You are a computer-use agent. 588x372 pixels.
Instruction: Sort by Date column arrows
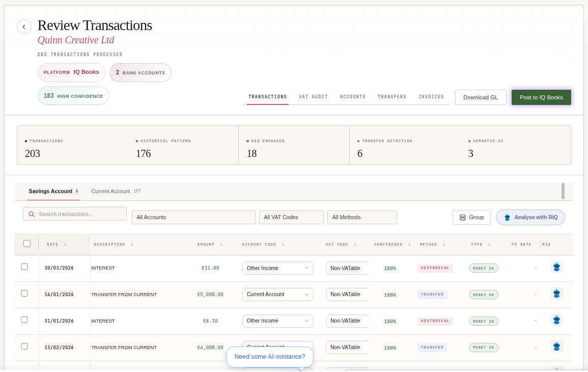coord(65,245)
